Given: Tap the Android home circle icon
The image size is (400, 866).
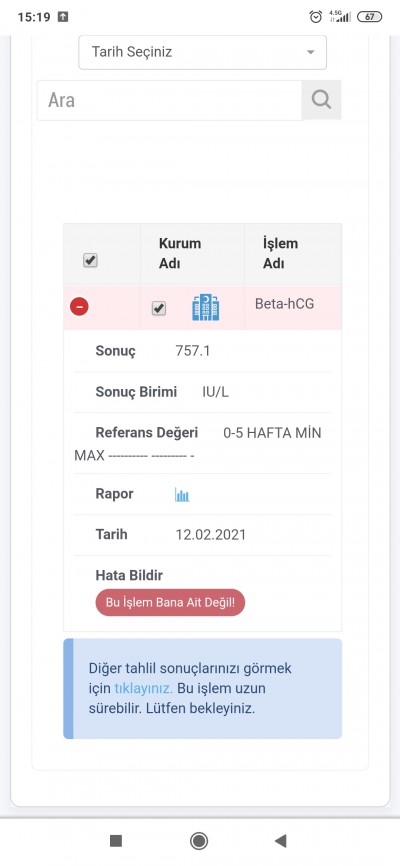Looking at the screenshot, I should click(x=199, y=841).
